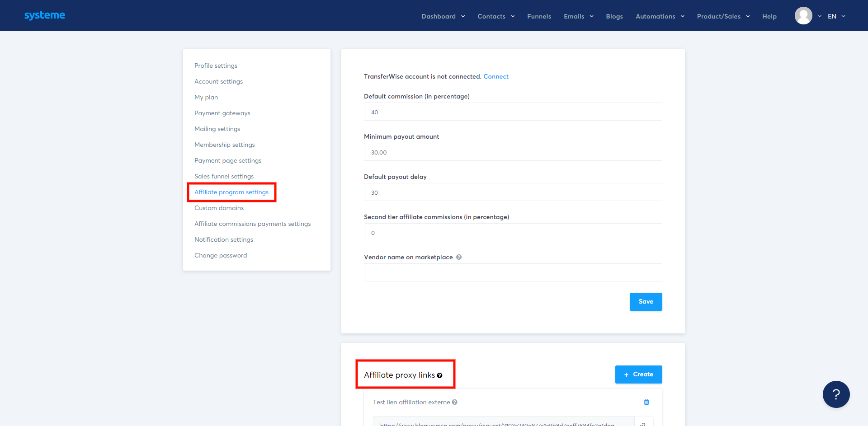Click the help tooltip beside Vendor name on marketplace

click(x=459, y=257)
